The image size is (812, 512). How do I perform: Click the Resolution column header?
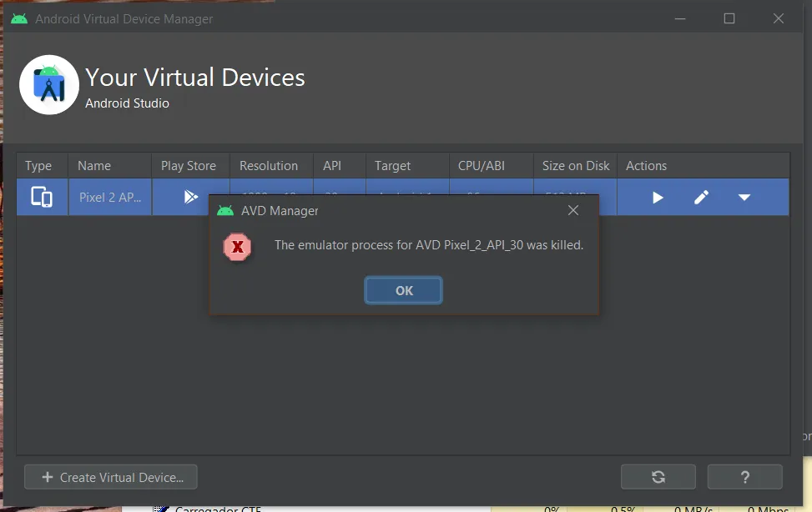click(270, 165)
